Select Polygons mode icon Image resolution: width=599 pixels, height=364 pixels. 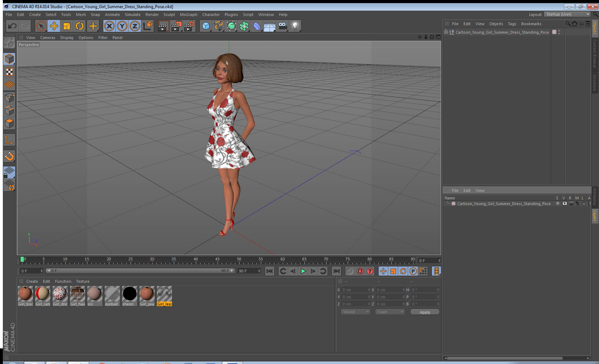coord(9,123)
